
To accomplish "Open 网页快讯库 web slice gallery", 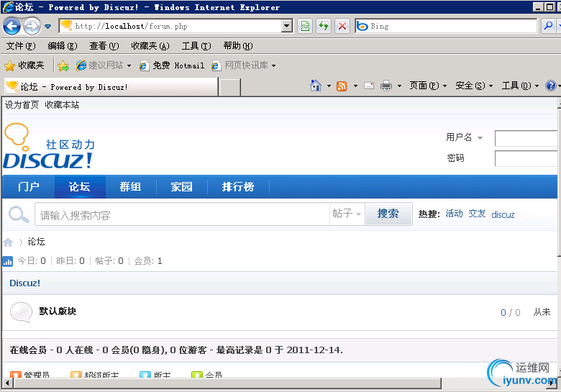I will click(243, 65).
